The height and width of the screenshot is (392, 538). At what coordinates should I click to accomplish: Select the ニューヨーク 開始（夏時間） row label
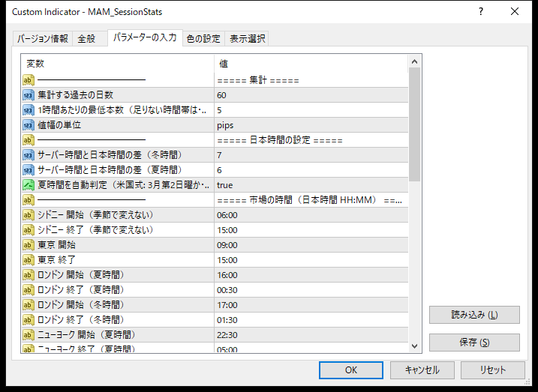point(86,335)
